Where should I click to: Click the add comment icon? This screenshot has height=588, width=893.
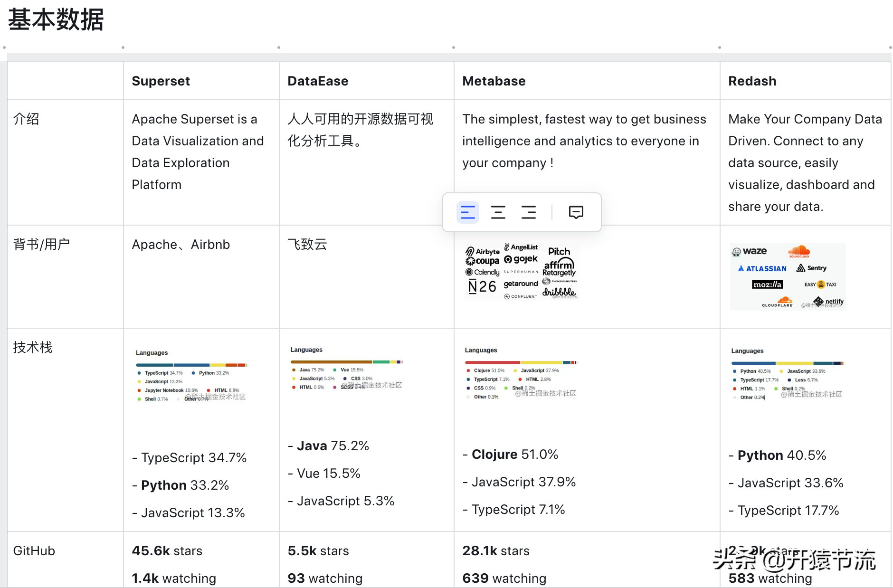576,212
